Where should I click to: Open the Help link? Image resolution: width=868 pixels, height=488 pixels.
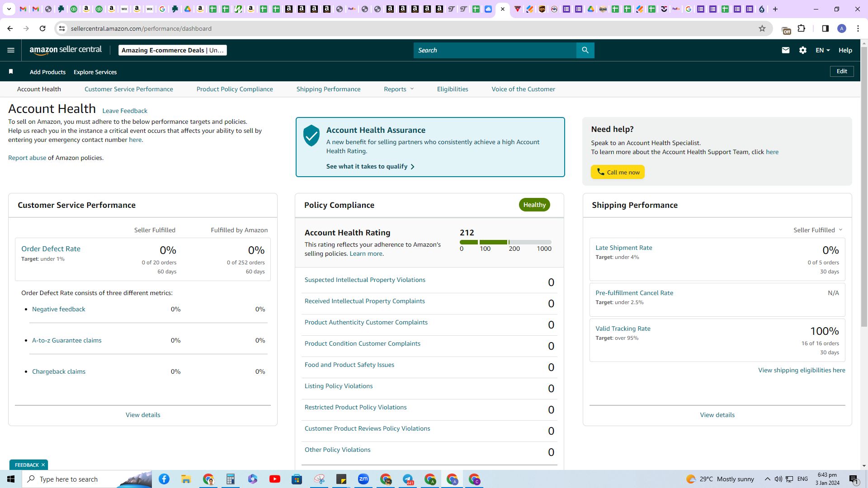845,50
